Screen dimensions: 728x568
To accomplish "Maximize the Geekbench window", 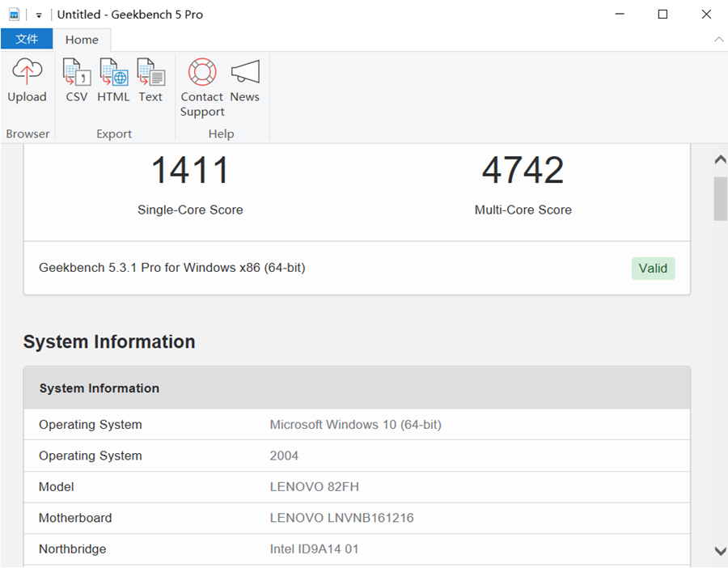I will (663, 15).
